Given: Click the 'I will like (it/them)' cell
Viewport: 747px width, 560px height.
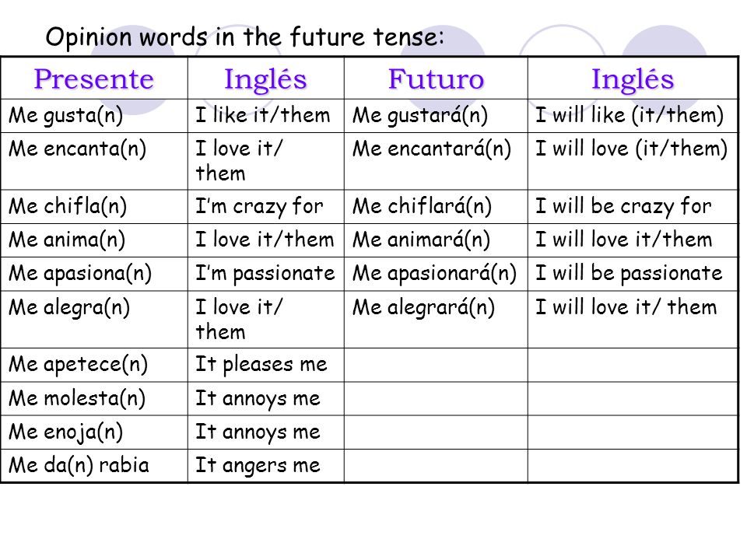Looking at the screenshot, I should click(633, 116).
